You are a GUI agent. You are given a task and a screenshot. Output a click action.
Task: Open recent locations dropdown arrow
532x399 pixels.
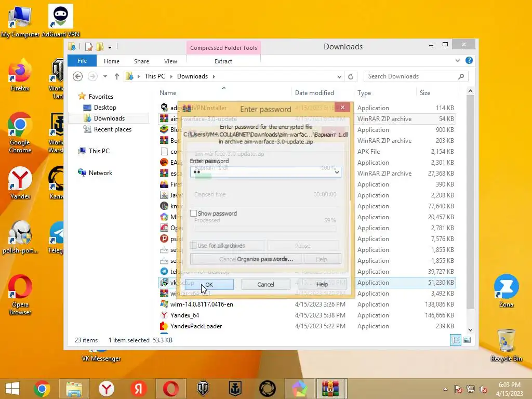tap(105, 76)
